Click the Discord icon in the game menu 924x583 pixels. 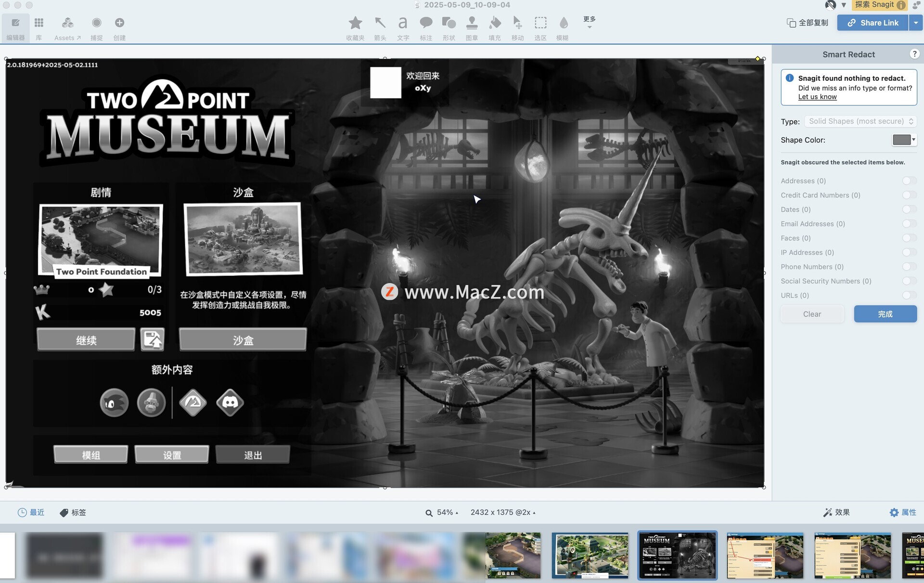coord(230,402)
